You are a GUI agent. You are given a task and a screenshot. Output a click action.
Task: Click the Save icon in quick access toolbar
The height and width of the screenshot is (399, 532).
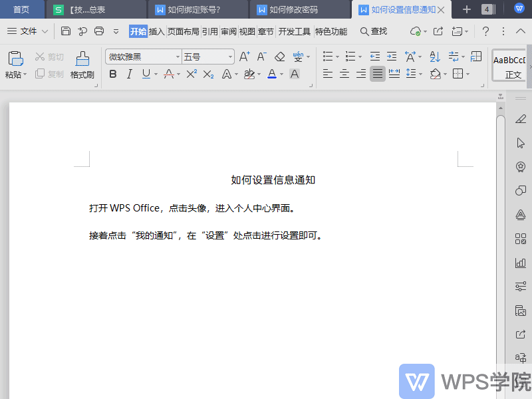pyautogui.click(x=65, y=31)
